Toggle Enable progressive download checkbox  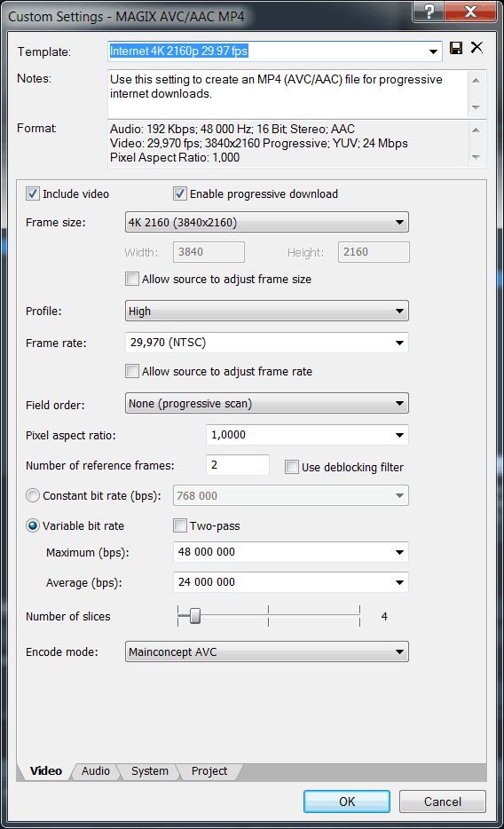(x=180, y=194)
